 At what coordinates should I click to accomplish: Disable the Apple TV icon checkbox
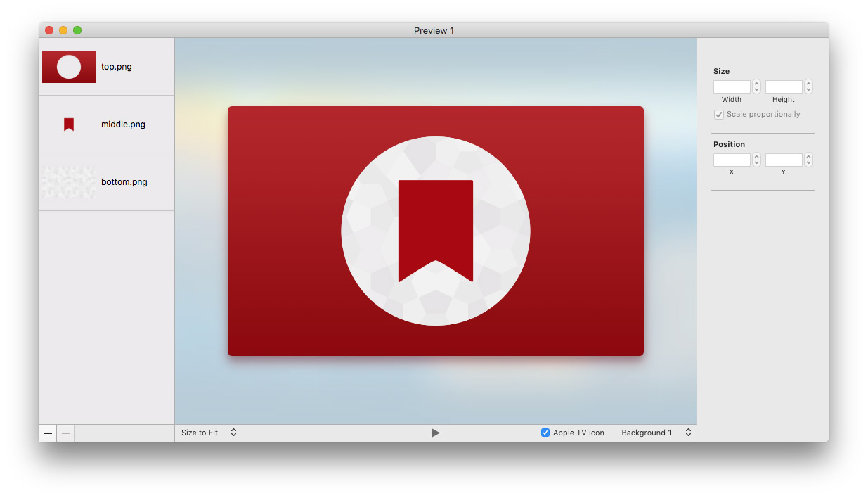coord(545,433)
